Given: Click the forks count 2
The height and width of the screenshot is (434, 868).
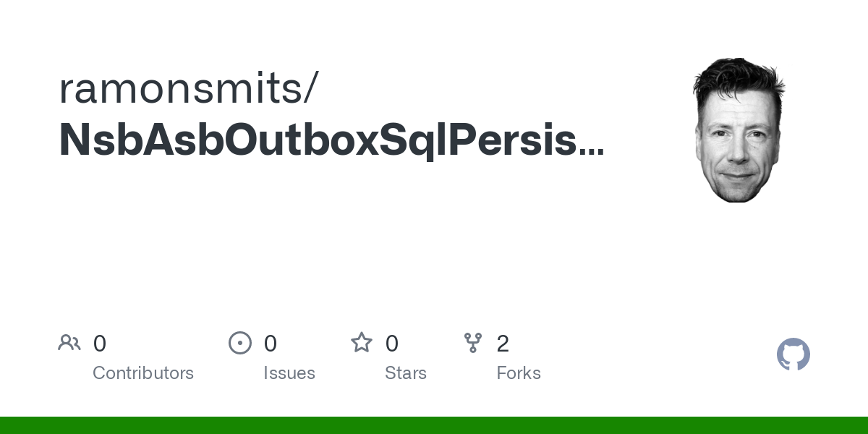Looking at the screenshot, I should [503, 344].
